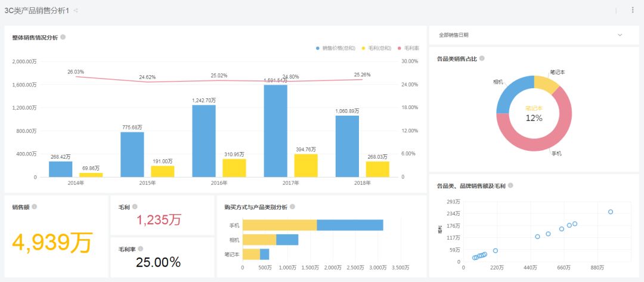This screenshot has height=282, width=644.
Task: Select the yellow segment of 手机 stacked bar
Action: point(280,225)
